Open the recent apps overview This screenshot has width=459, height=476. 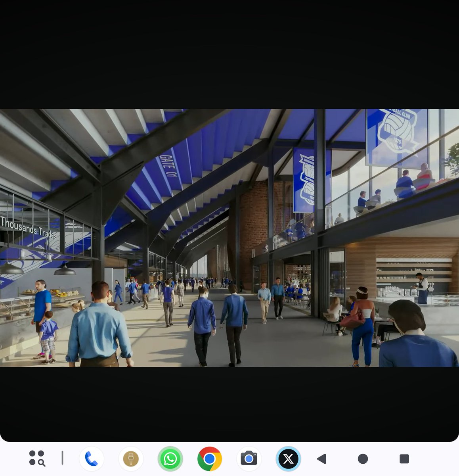pos(404,459)
